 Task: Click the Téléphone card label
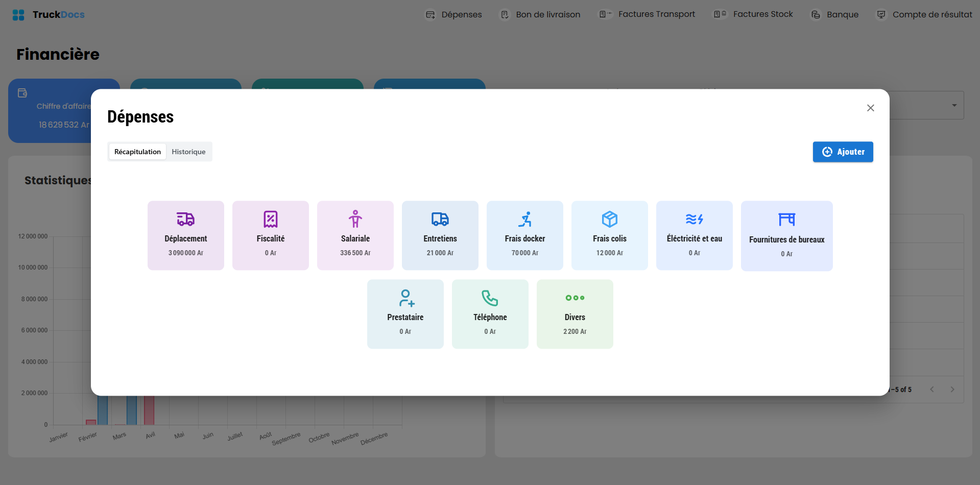[490, 317]
